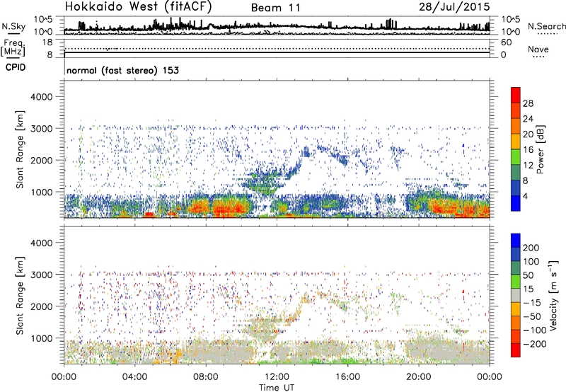Click the 'Power [dB]' colorbar title
The width and height of the screenshot is (566, 392).
(x=540, y=149)
